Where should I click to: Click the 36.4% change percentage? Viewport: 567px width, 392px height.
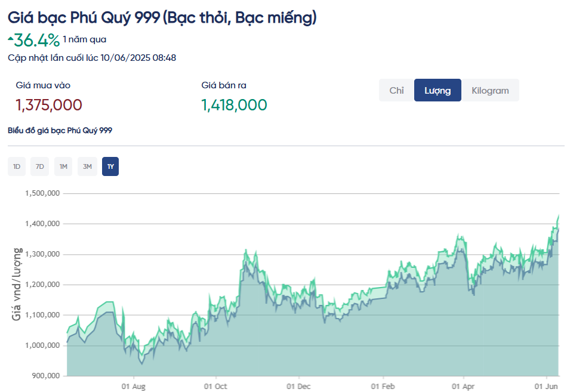[37, 40]
